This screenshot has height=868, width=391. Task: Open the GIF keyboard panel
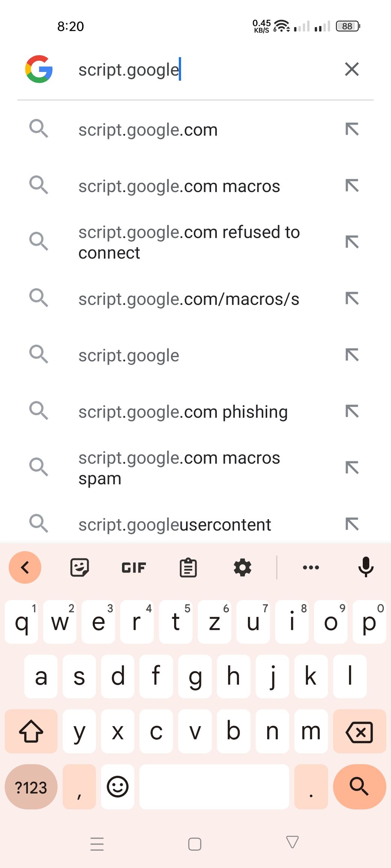[134, 567]
